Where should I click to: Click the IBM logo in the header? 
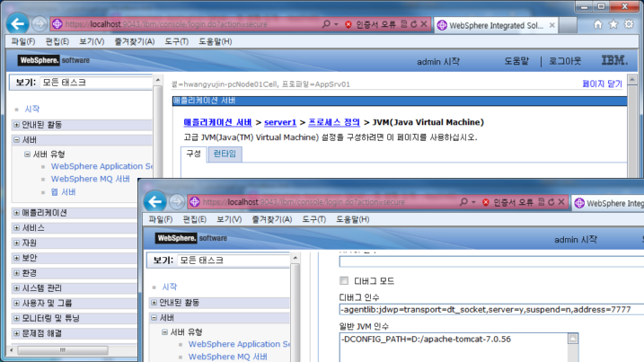click(x=614, y=61)
